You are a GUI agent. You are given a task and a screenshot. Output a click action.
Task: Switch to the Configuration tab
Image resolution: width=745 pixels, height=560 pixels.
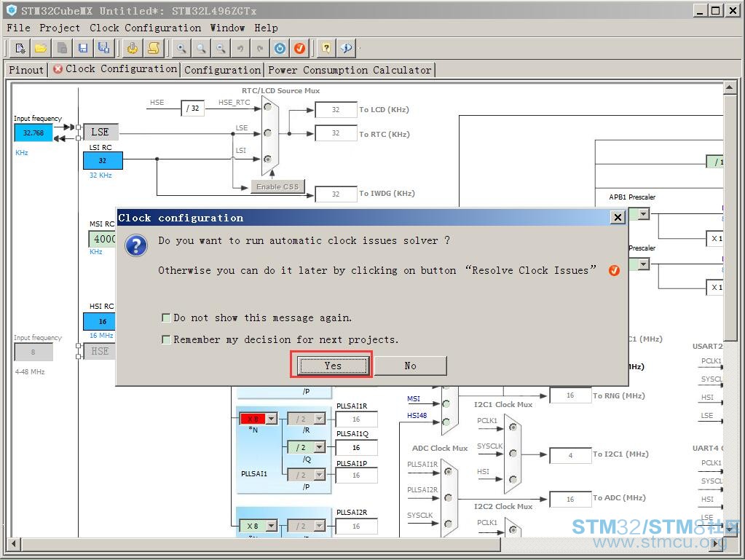[222, 70]
